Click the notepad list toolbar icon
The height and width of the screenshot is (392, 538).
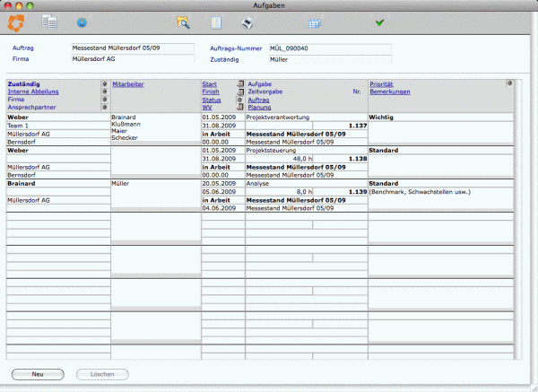point(216,23)
